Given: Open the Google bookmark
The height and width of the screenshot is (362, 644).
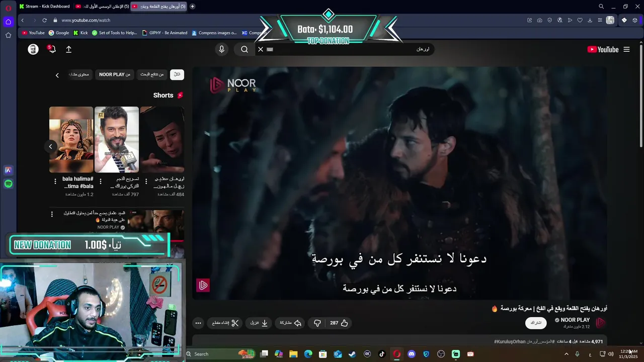Looking at the screenshot, I should (59, 33).
